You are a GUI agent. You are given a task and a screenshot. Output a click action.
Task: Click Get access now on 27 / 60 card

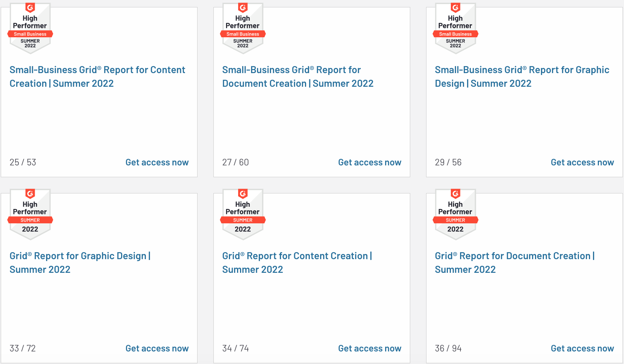pyautogui.click(x=370, y=162)
